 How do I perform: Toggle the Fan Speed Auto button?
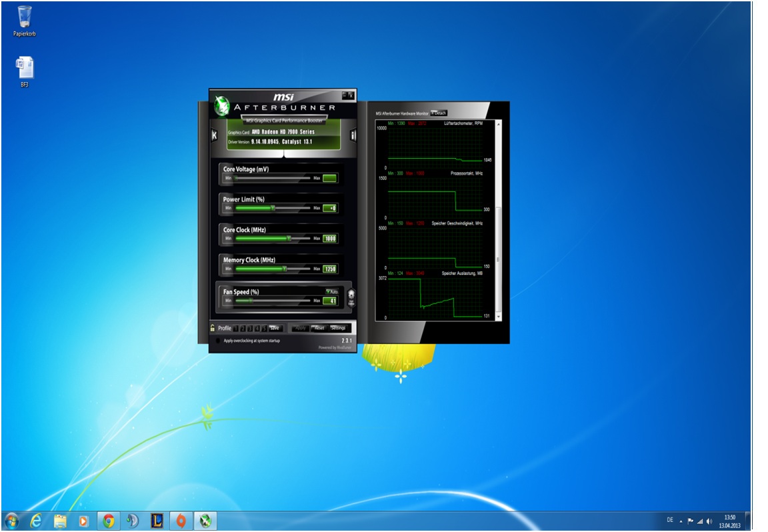(x=332, y=291)
